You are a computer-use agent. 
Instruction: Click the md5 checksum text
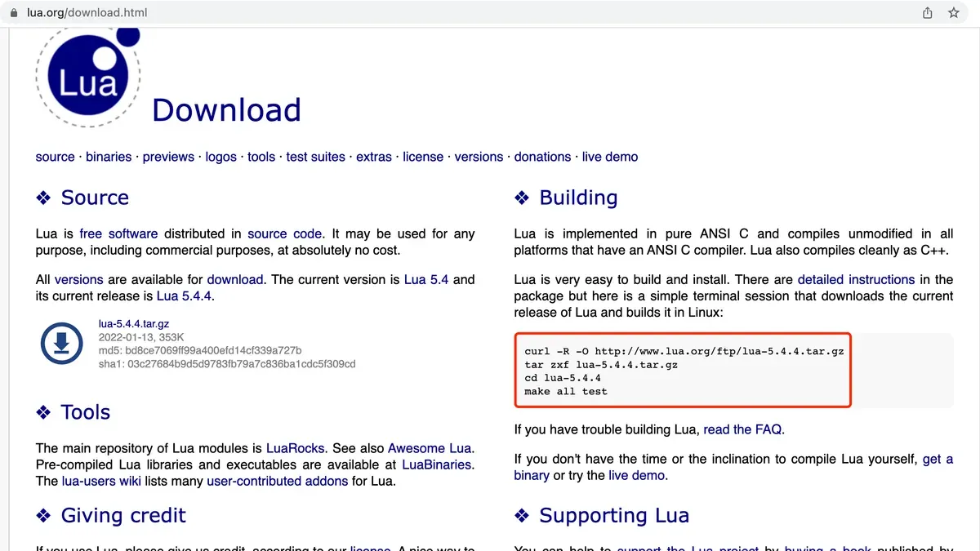(200, 350)
